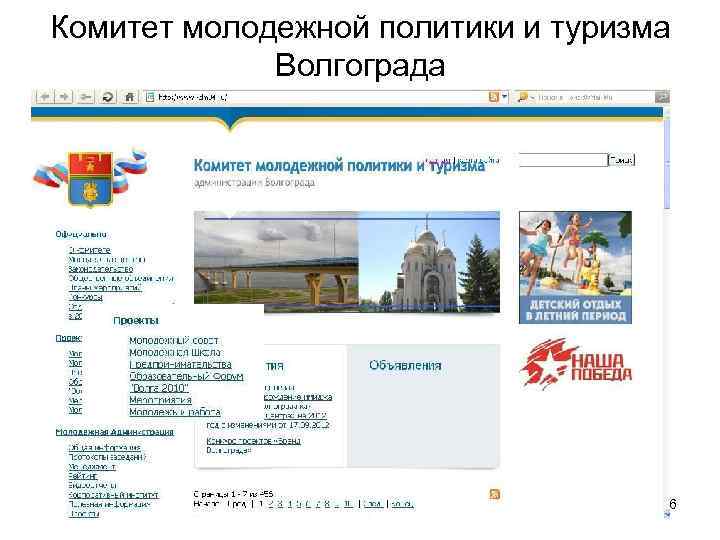
Task: Go forward with the browser Forward arrow
Action: tap(64, 97)
